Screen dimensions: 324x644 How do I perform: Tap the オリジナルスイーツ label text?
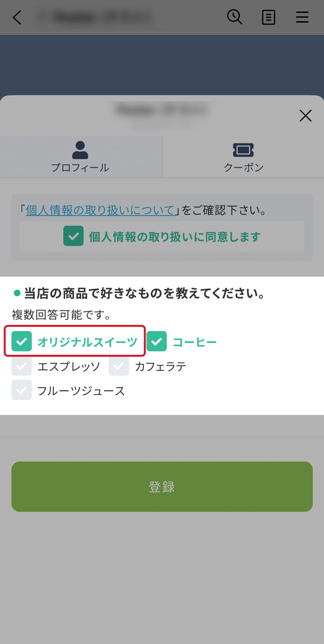87,342
